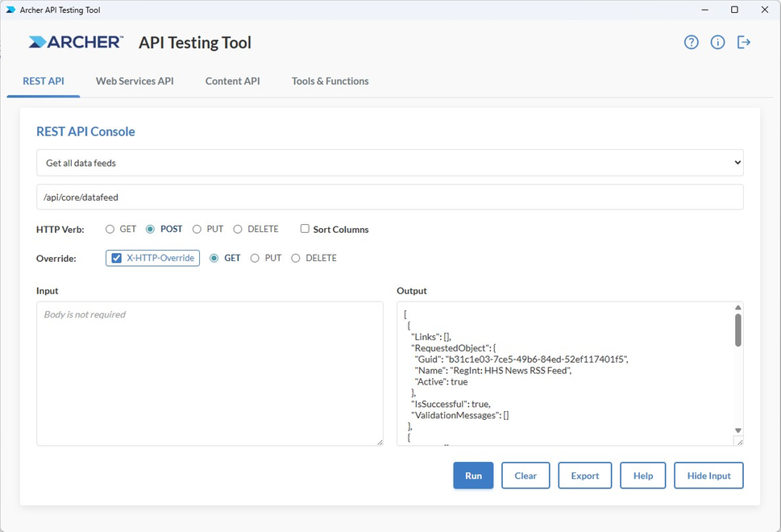The width and height of the screenshot is (781, 532).
Task: Click the Run button
Action: coord(473,476)
